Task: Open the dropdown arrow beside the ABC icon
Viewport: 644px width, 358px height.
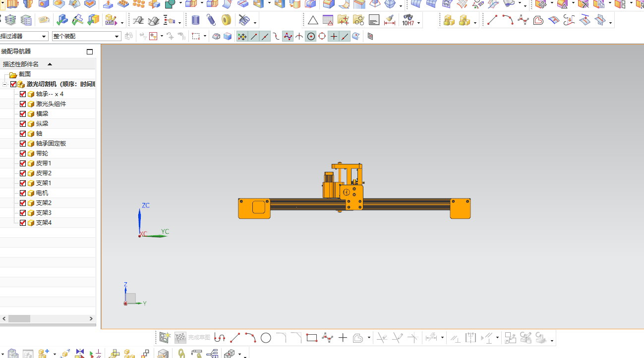Action: (122, 23)
